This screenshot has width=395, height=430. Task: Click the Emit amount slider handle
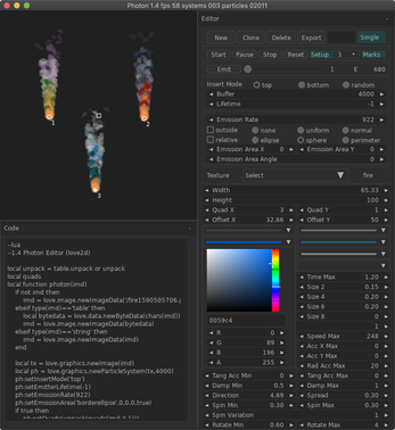pyautogui.click(x=248, y=69)
